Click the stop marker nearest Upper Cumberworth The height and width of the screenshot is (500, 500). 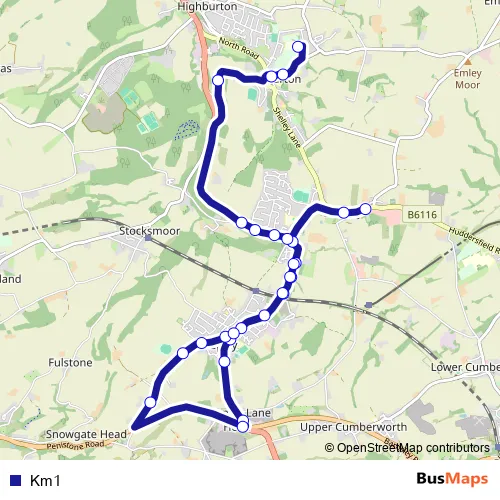pos(243,426)
